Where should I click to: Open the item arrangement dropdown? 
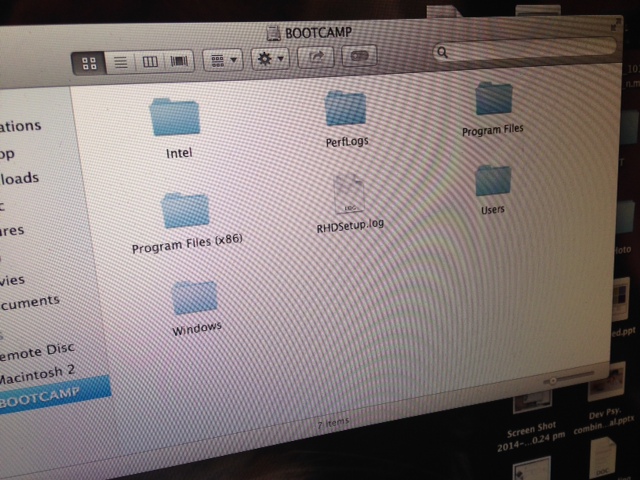pos(223,60)
